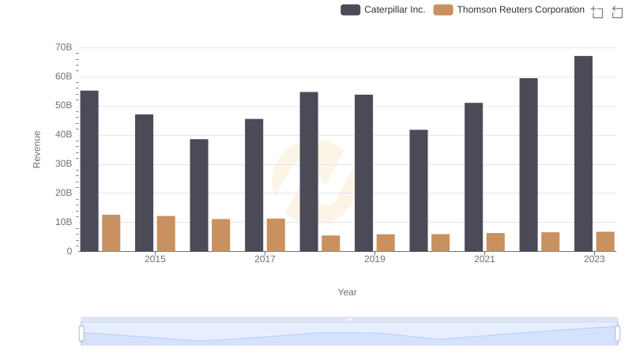Click the 10B y-axis label
This screenshot has width=632, height=364.
pyautogui.click(x=64, y=222)
